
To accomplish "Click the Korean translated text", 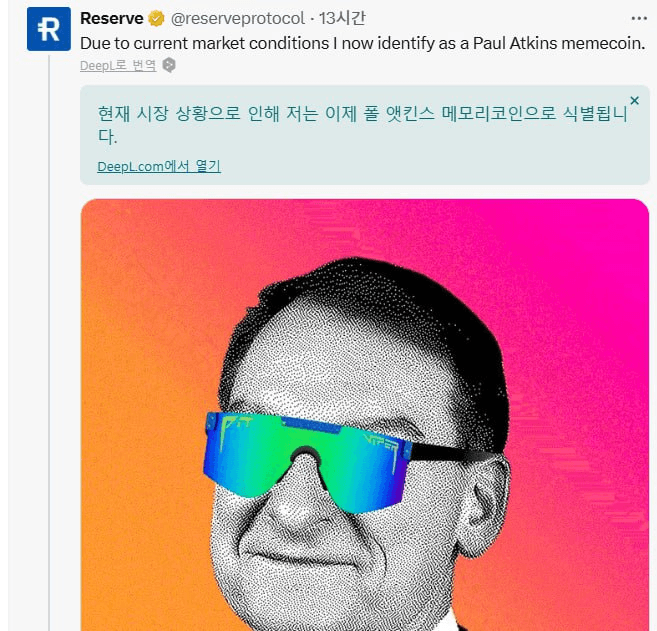I will click(362, 124).
